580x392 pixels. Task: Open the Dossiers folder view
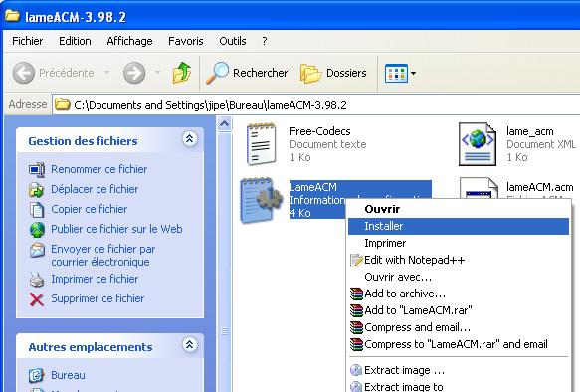coord(333,73)
